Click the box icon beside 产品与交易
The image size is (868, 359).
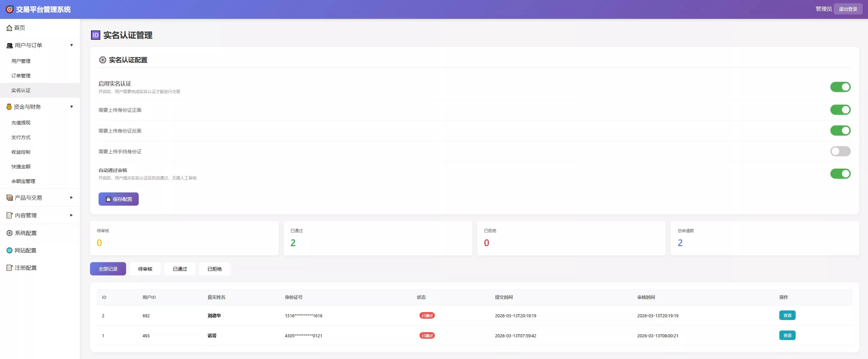(x=10, y=197)
